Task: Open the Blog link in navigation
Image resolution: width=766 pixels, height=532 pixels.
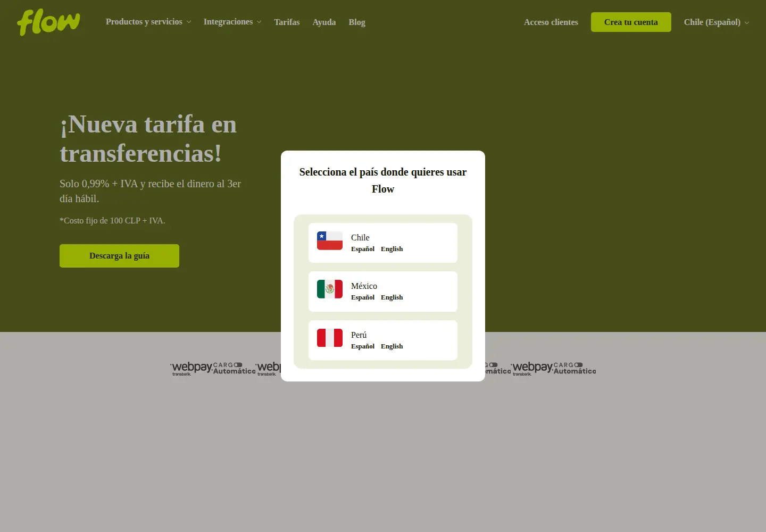Action: (357, 22)
